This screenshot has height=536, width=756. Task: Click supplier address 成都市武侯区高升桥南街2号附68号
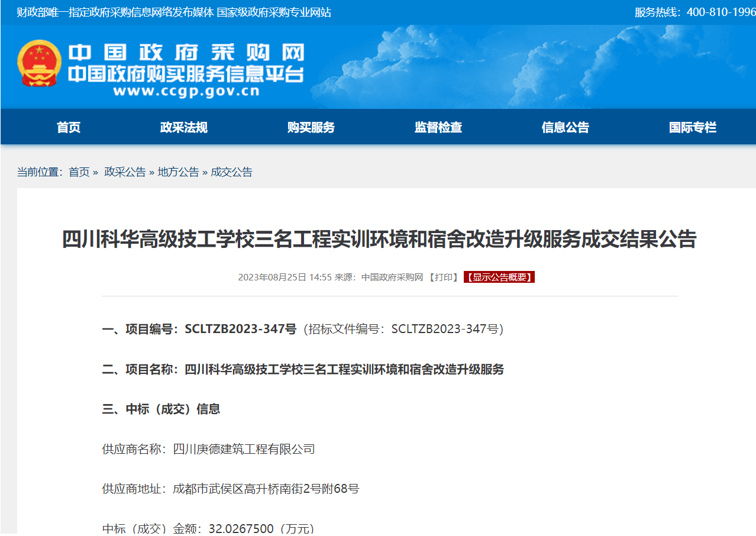[266, 489]
